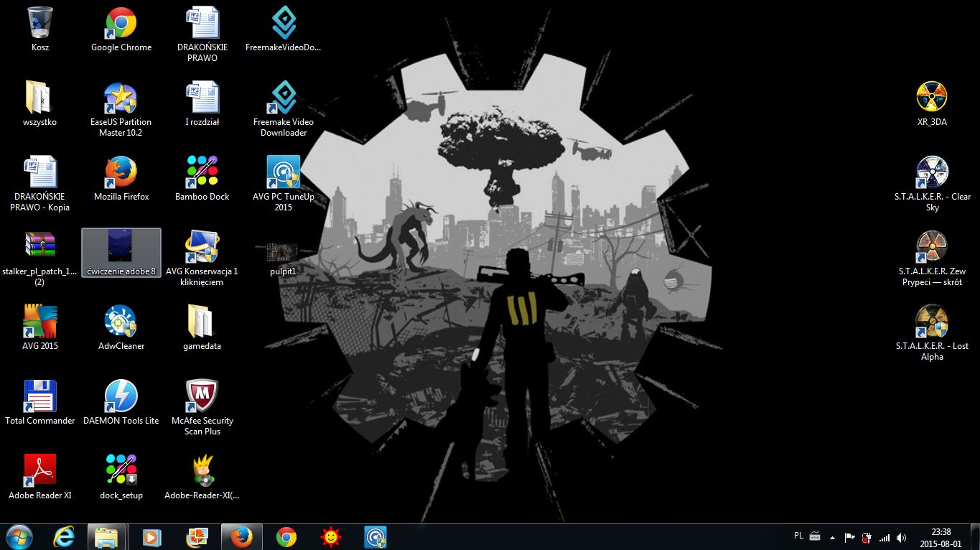Image resolution: width=980 pixels, height=550 pixels.
Task: Select the FreemakeVideoDo... installer icon
Action: coord(284,30)
